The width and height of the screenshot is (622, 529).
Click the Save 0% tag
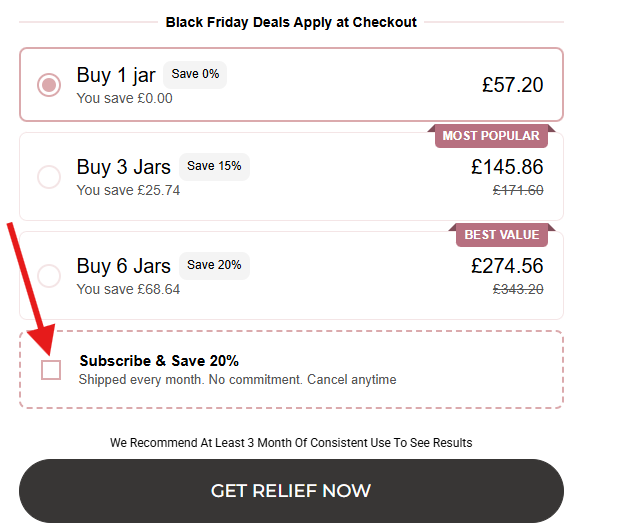[195, 74]
